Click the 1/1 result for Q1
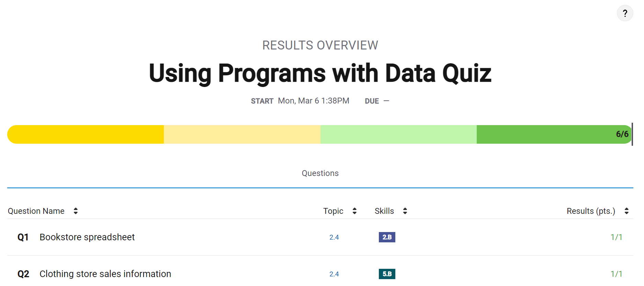Viewport: 644px width, 286px height. pos(616,237)
